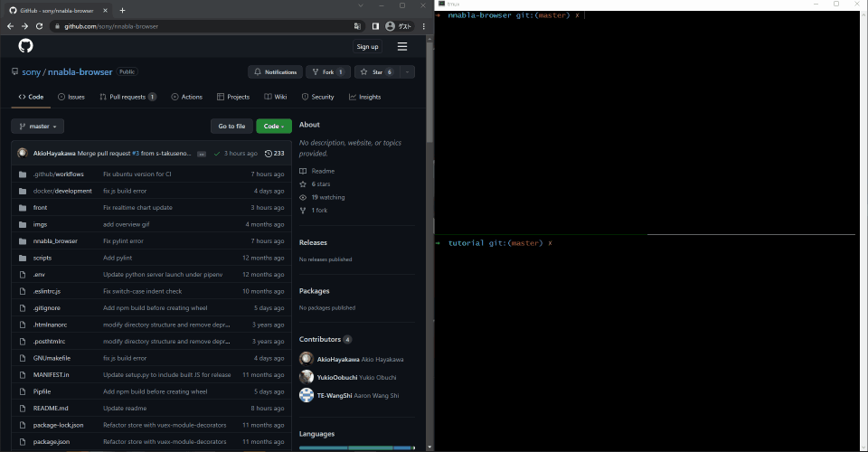Open the green Code dropdown
The image size is (868, 452).
[274, 127]
